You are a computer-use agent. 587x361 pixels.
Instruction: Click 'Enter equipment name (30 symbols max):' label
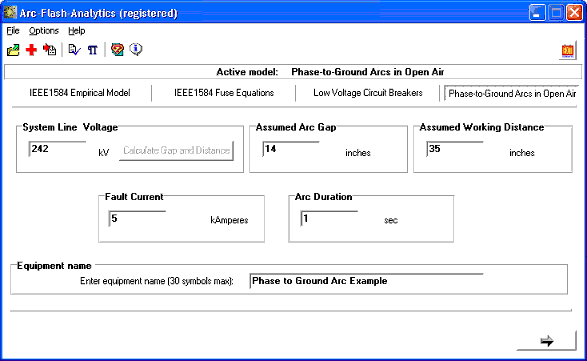click(156, 281)
